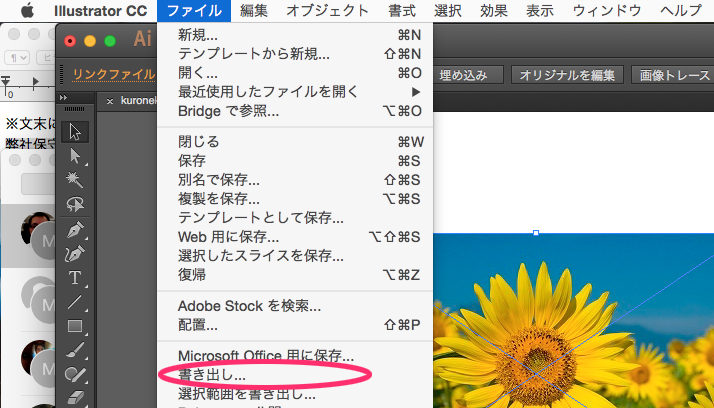Open the Illustrator CC application menu
Viewport: 714px width, 408px height.
[x=100, y=10]
